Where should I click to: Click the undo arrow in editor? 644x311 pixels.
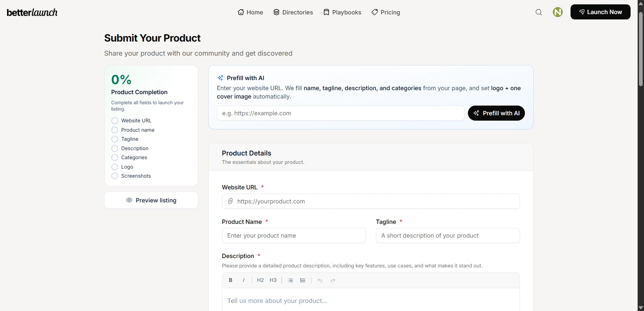coord(320,281)
